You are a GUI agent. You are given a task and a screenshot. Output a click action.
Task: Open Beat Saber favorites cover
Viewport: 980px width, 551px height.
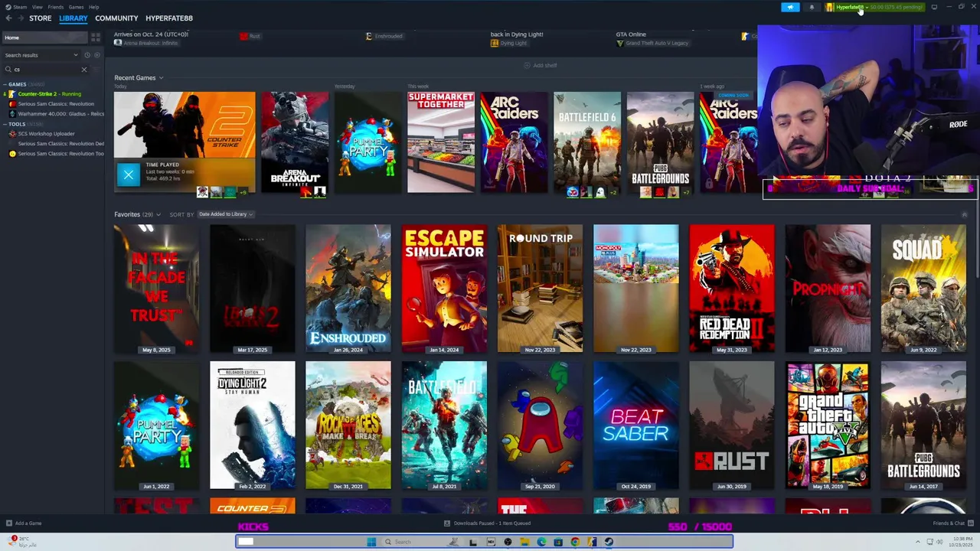coord(635,425)
